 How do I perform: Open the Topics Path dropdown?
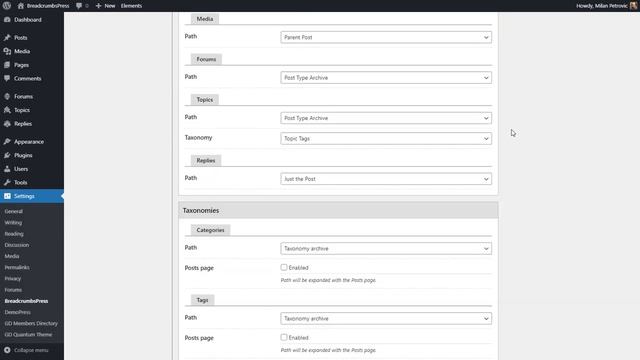[x=386, y=118]
